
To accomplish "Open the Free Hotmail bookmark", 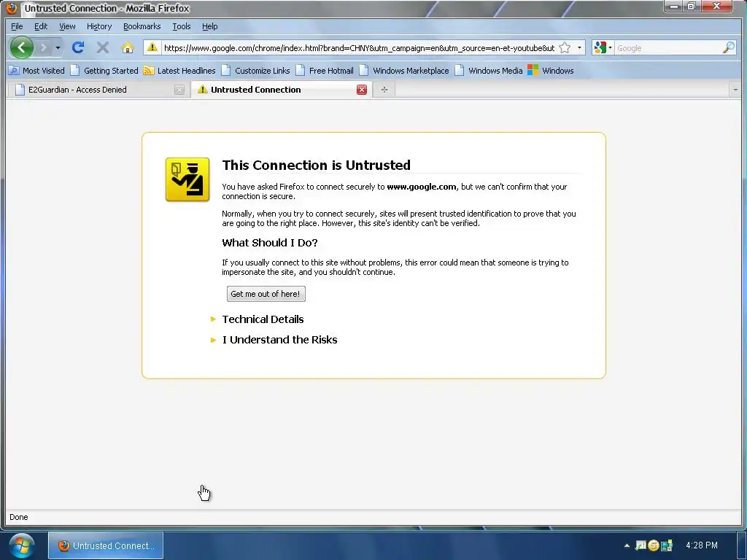I will 325,71.
